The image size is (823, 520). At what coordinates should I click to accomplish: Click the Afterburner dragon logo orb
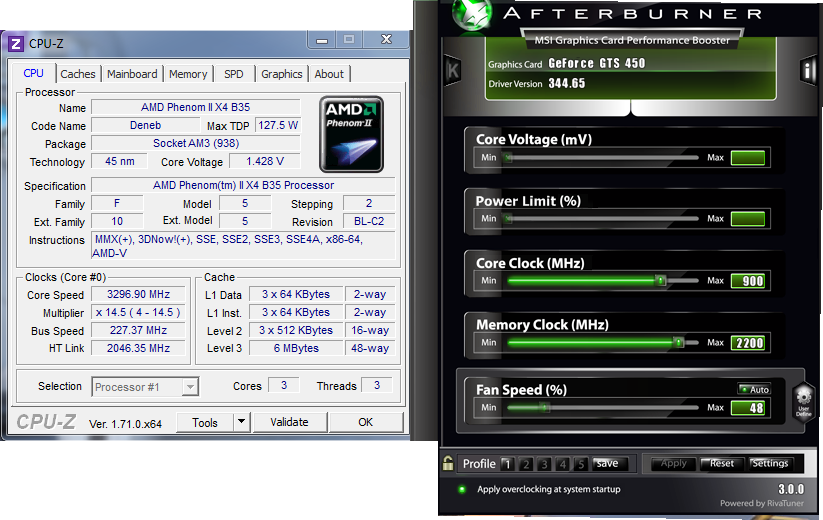coord(472,14)
